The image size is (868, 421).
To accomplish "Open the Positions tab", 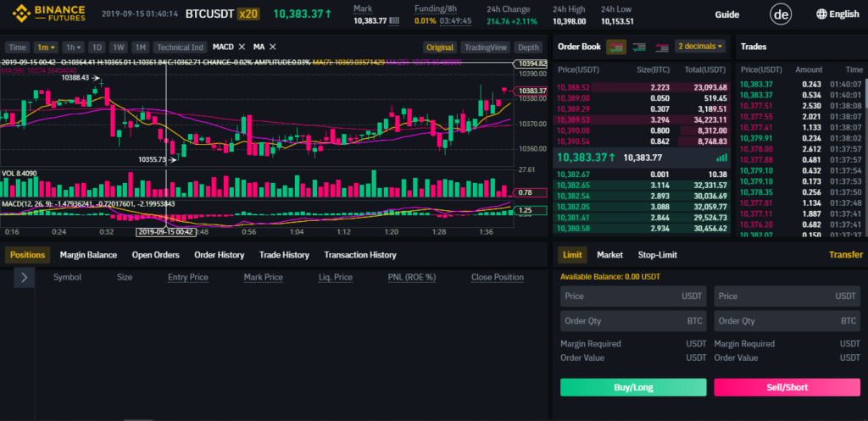I will 28,255.
